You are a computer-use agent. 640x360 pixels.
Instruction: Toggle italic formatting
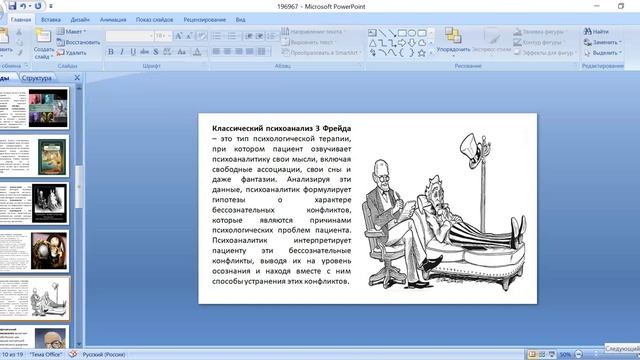point(122,52)
